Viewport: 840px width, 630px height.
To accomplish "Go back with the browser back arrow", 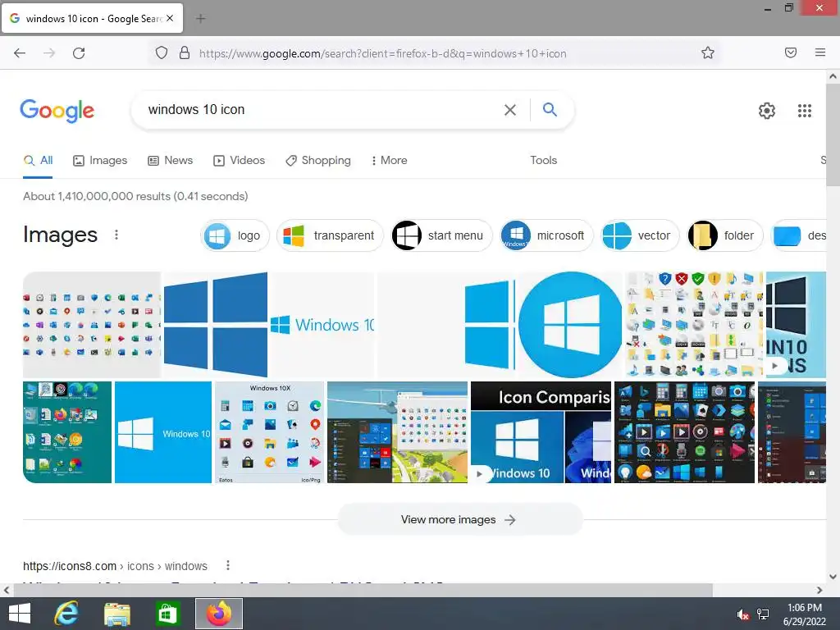I will pyautogui.click(x=20, y=53).
